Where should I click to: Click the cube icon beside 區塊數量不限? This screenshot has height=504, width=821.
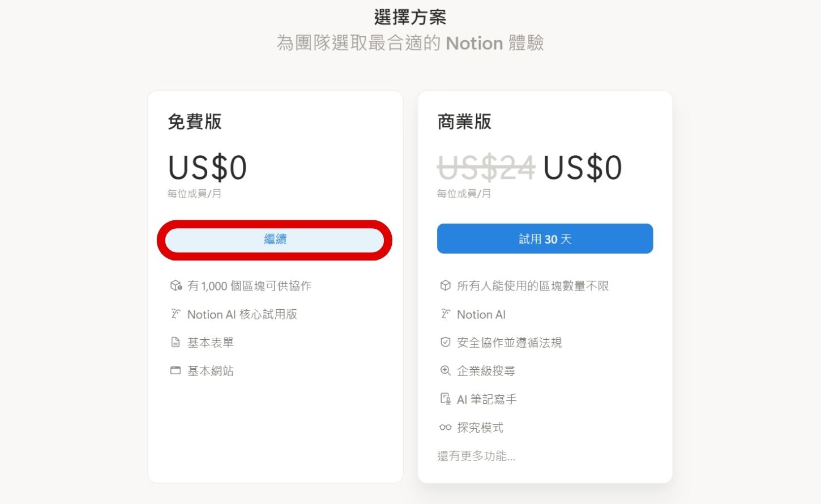tap(445, 285)
